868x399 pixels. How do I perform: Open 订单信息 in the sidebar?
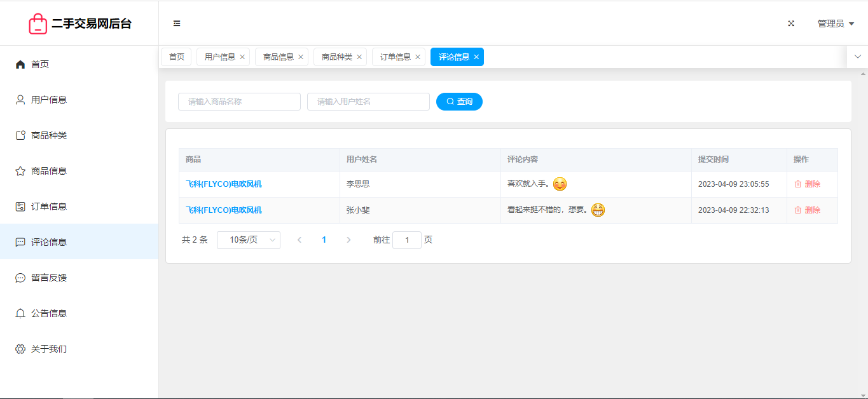click(x=48, y=206)
